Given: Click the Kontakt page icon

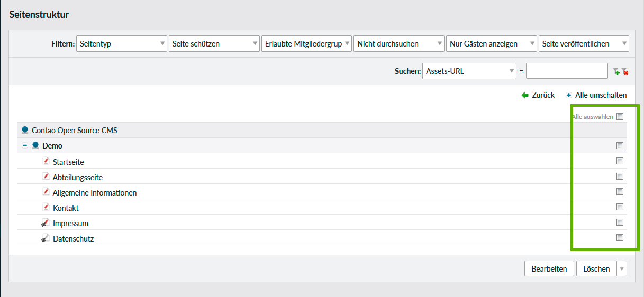Looking at the screenshot, I should click(x=46, y=207).
